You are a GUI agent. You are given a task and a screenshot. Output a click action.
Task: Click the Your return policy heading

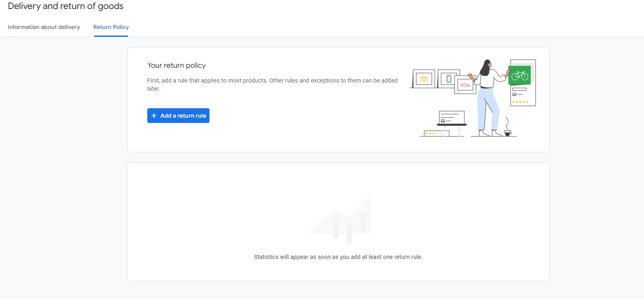(x=176, y=65)
